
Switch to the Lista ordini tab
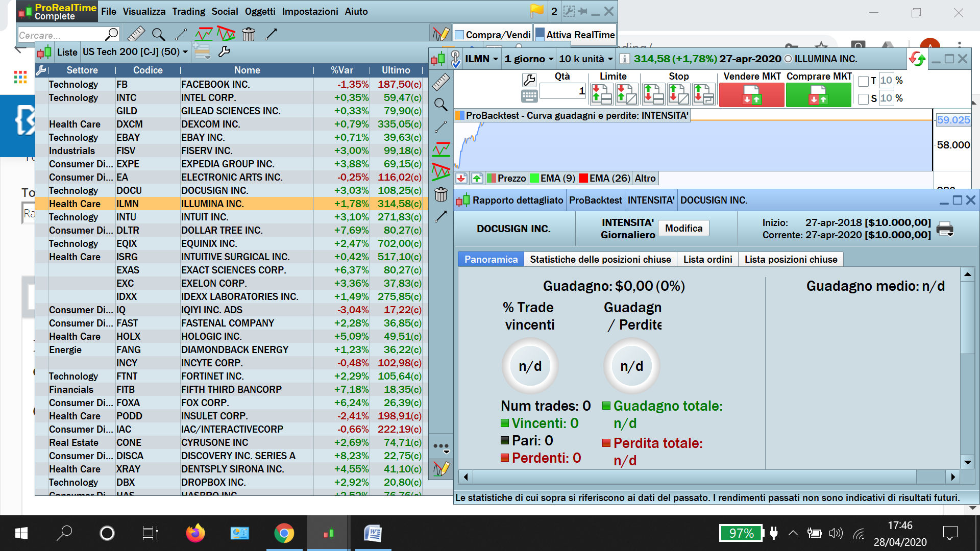(x=707, y=259)
